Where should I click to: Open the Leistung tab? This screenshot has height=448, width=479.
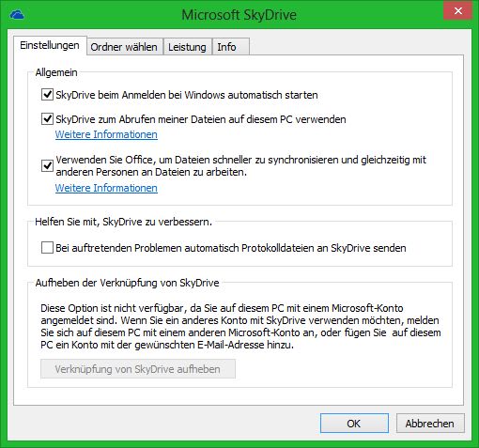click(187, 47)
